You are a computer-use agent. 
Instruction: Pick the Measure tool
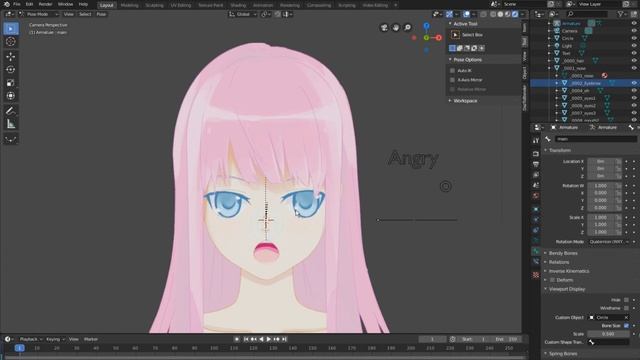coord(11,124)
